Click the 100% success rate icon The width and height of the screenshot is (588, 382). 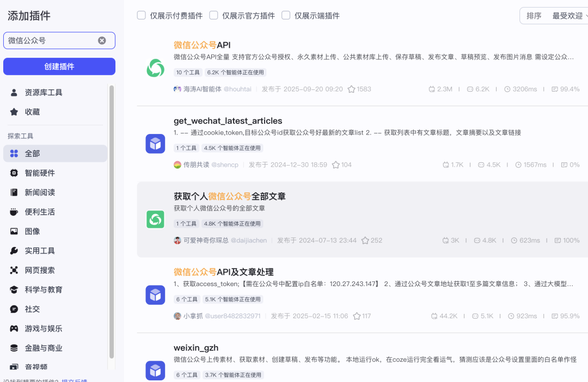(x=558, y=240)
